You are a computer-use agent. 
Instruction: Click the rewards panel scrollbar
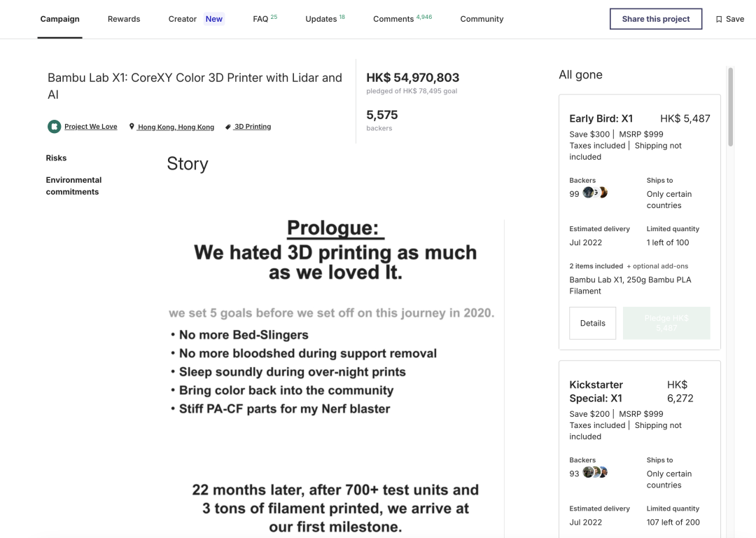coord(731,106)
